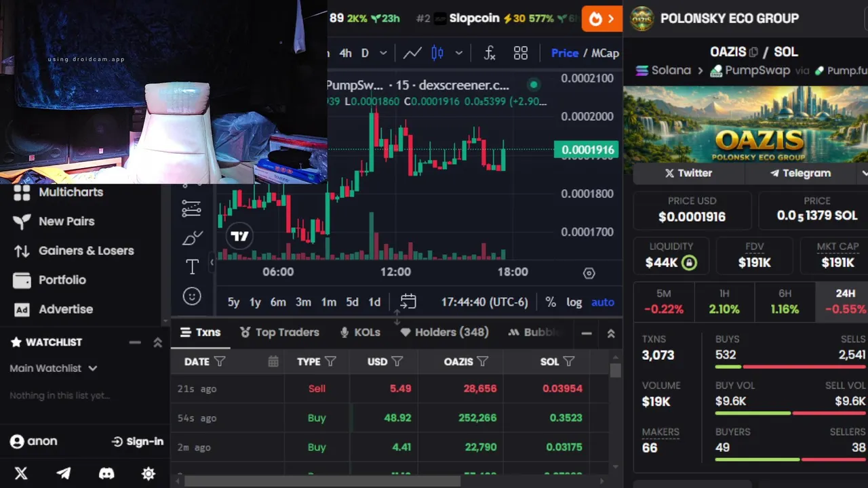The width and height of the screenshot is (868, 488).
Task: Filter transactions by SOL funnel icon
Action: point(569,361)
